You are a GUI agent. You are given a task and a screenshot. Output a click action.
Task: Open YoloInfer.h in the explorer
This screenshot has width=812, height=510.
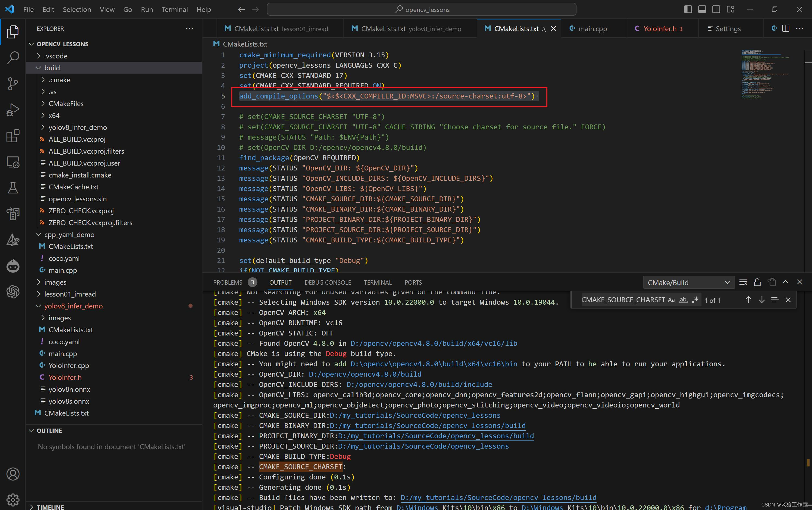[65, 377]
